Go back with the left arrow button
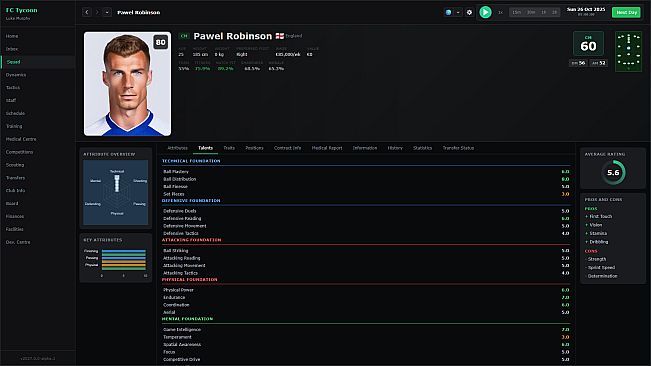The width and height of the screenshot is (651, 366). point(87,12)
